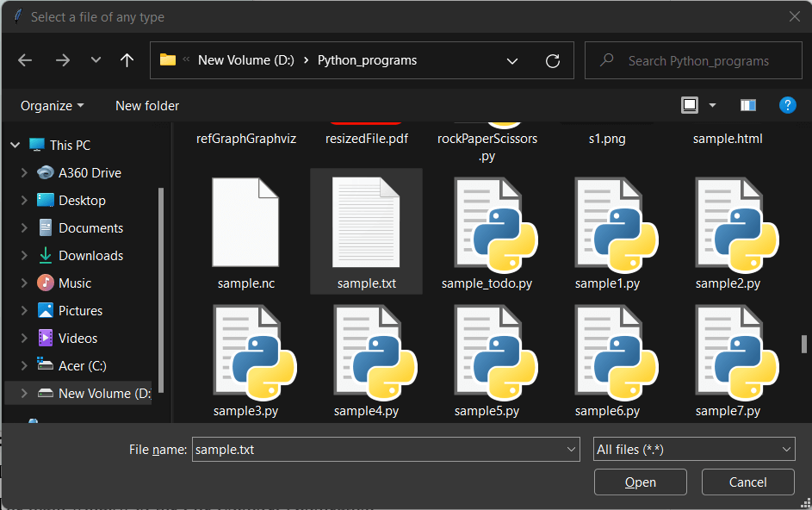Go up one folder level
This screenshot has width=812, height=510.
tap(126, 60)
